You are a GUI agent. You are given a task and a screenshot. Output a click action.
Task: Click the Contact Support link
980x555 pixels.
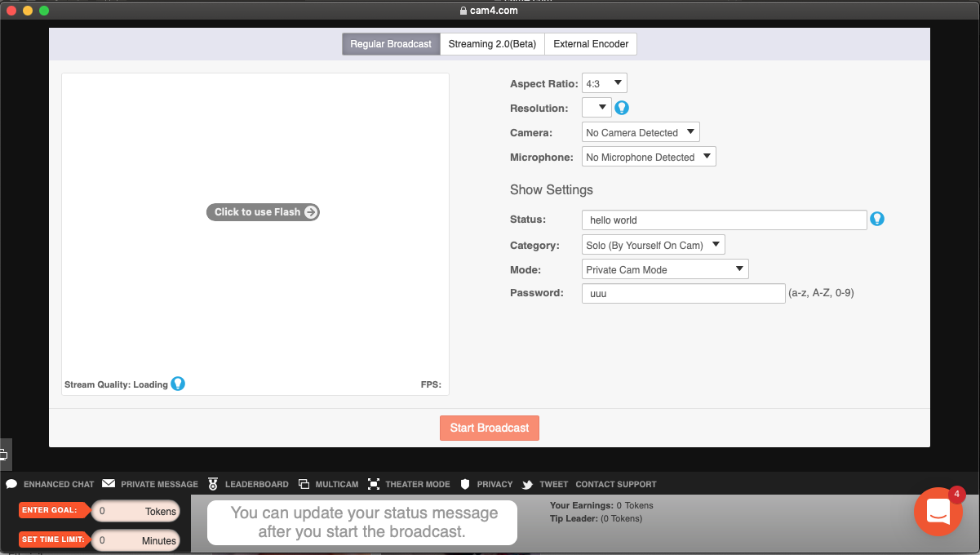615,484
